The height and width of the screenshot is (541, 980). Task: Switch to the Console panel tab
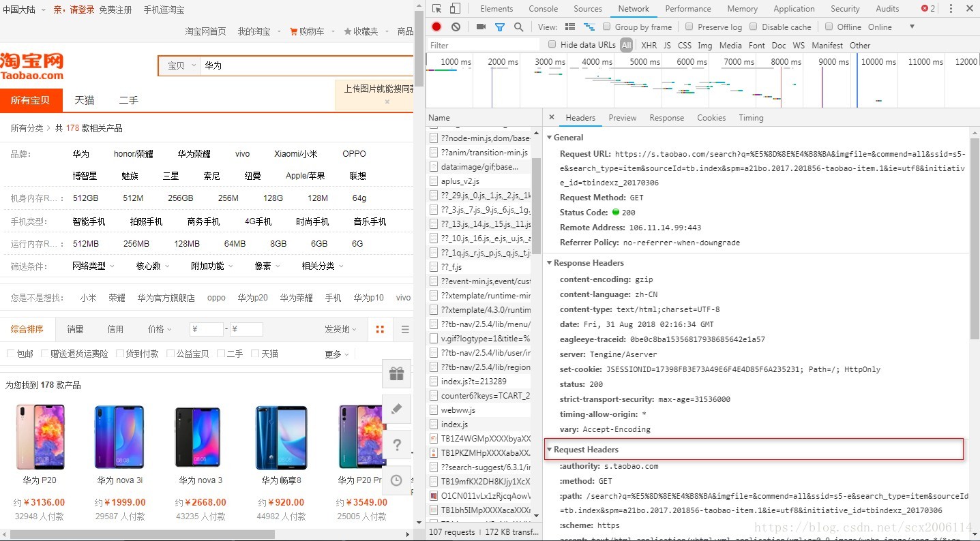point(544,9)
